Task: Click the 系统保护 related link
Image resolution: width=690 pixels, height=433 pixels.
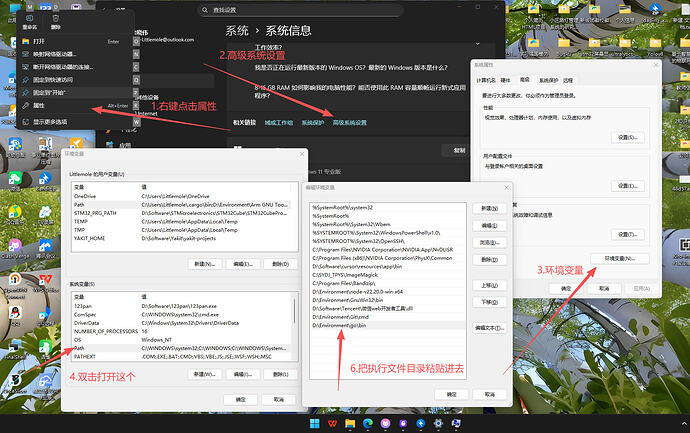Action: (313, 122)
